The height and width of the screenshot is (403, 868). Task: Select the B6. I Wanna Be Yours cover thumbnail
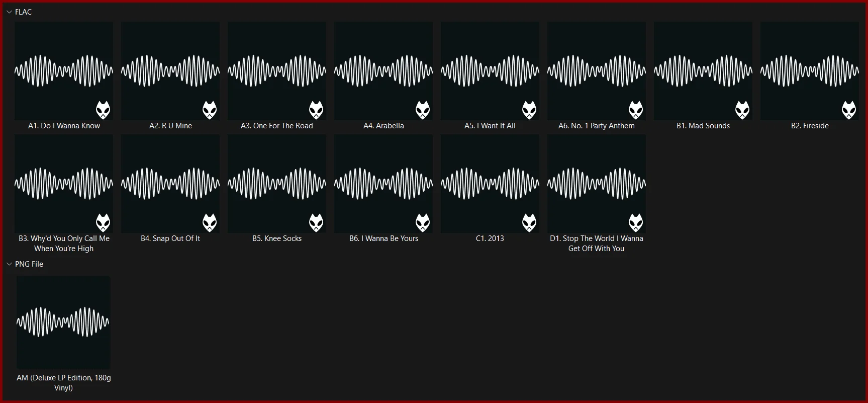click(383, 184)
